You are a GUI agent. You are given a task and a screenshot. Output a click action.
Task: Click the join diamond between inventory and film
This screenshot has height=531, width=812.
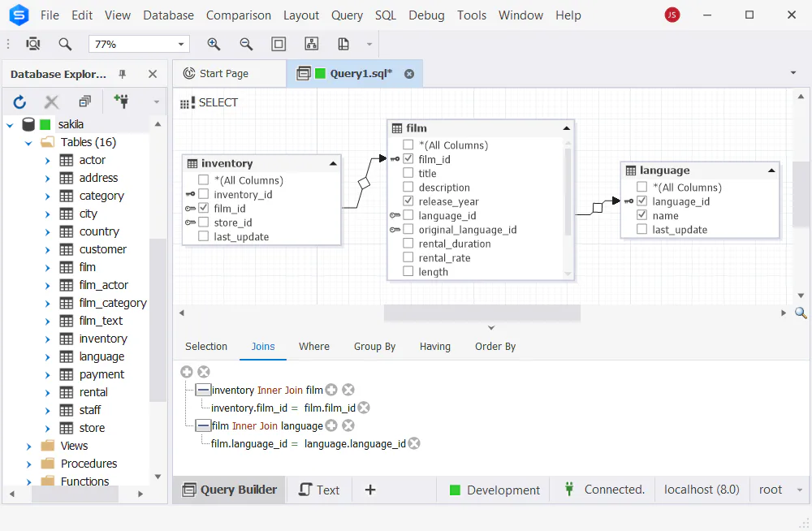pos(364,183)
